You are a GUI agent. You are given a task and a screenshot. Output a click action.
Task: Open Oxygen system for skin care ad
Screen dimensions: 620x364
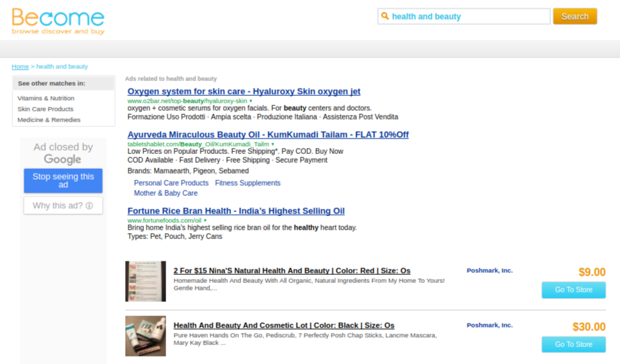(x=244, y=91)
